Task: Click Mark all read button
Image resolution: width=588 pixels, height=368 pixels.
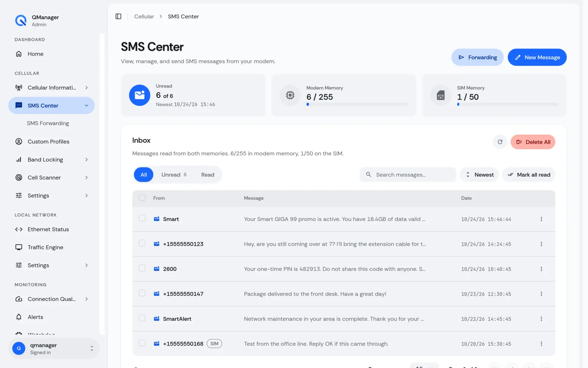Action: point(528,175)
